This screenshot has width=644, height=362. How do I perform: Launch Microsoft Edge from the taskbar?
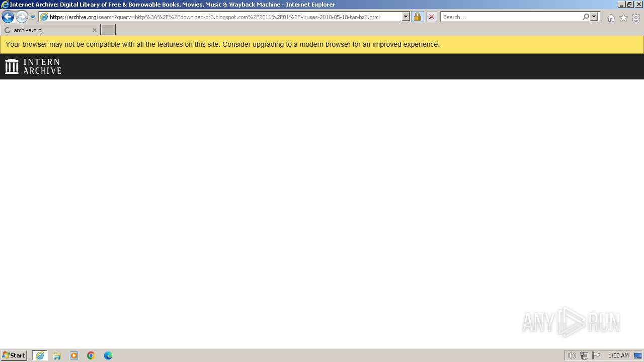click(108, 355)
